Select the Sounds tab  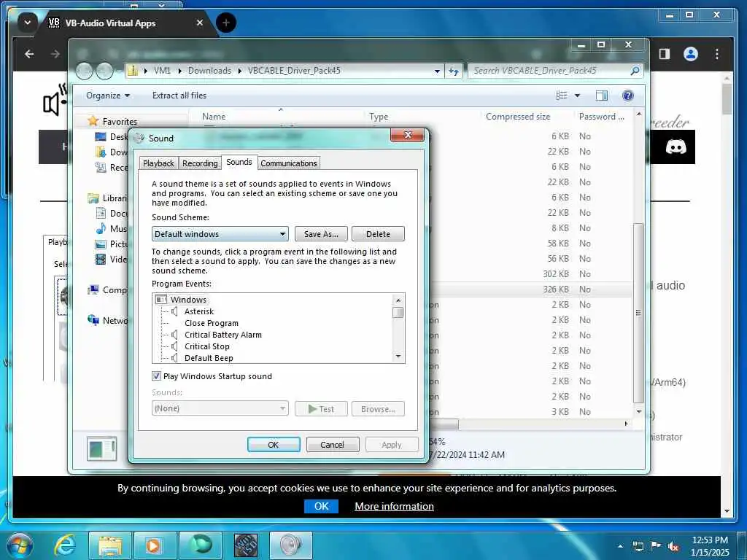pos(239,163)
